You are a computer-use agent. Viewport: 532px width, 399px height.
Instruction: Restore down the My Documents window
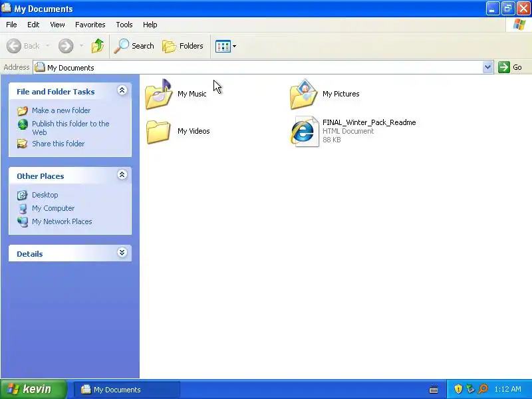click(x=508, y=9)
